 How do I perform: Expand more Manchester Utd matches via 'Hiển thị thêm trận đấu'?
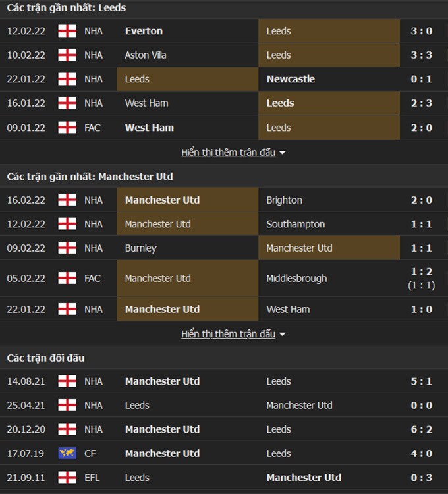click(228, 334)
